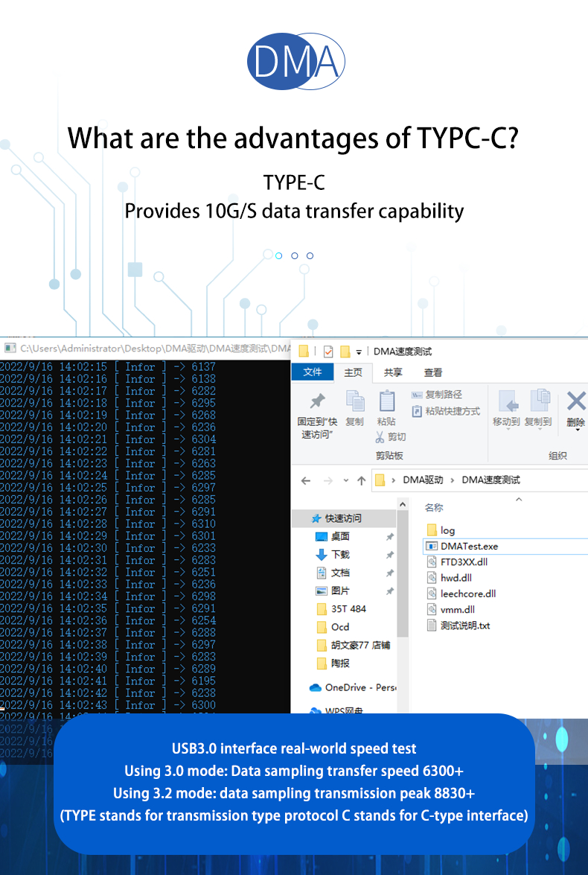
Task: Click the Copy to (复制到) icon
Action: 540,401
